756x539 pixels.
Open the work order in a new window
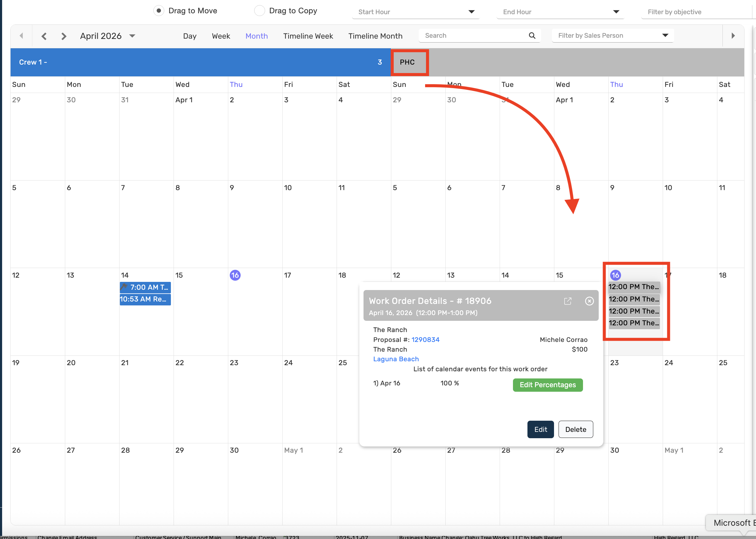point(568,301)
